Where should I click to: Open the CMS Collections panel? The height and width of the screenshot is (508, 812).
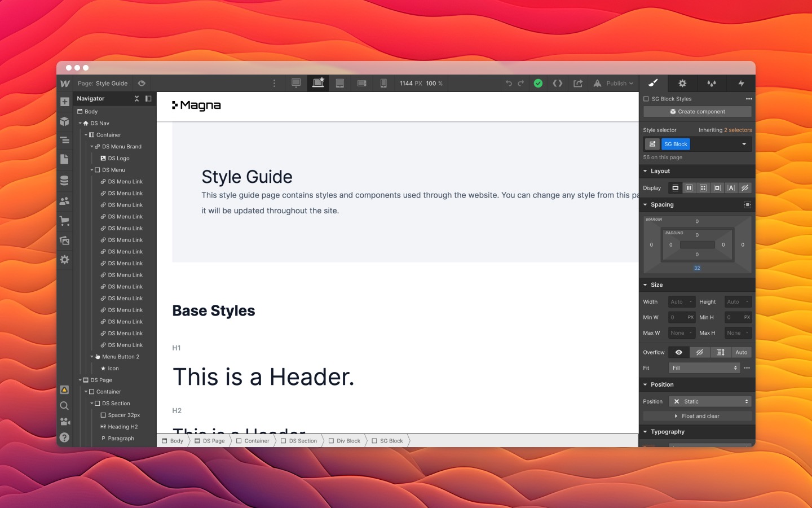pyautogui.click(x=64, y=180)
